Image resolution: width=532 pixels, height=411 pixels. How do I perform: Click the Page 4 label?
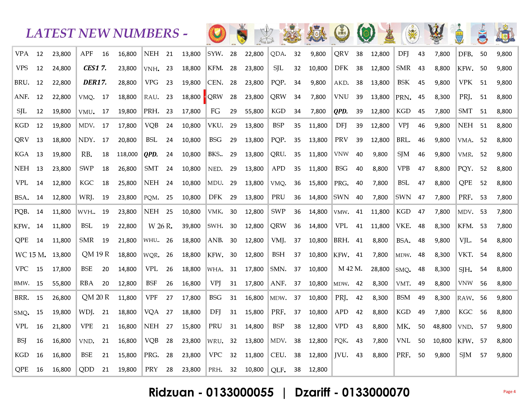point(509,391)
